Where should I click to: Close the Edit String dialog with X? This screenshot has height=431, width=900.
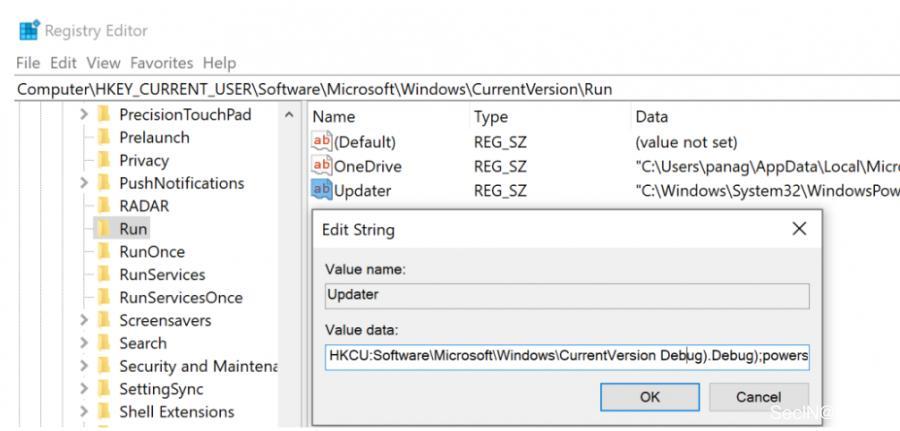[x=799, y=229]
